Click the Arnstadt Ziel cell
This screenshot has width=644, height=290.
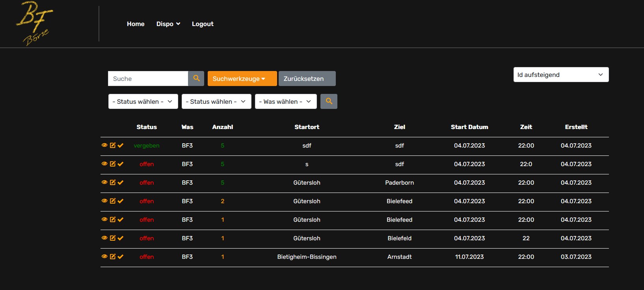point(400,257)
